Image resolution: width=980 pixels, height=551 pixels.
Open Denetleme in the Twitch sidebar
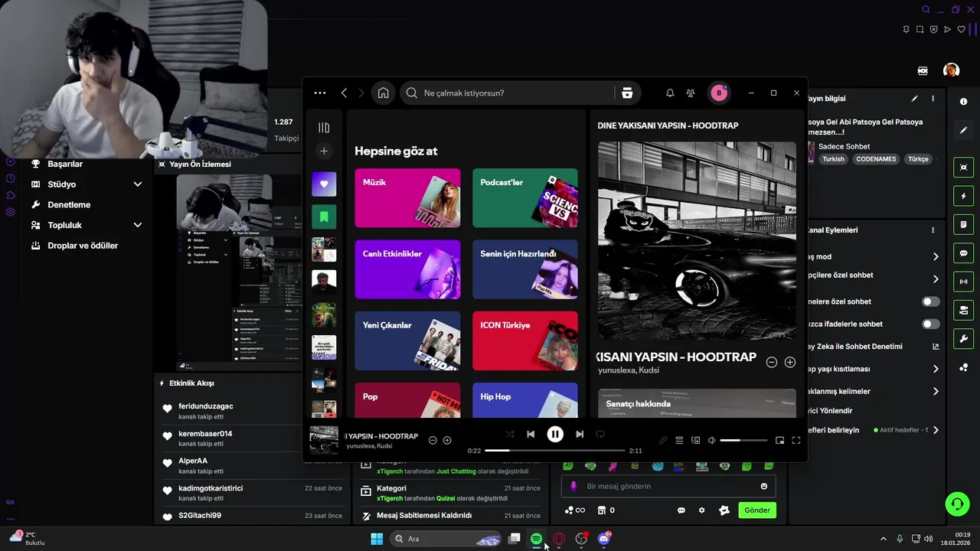tap(69, 204)
